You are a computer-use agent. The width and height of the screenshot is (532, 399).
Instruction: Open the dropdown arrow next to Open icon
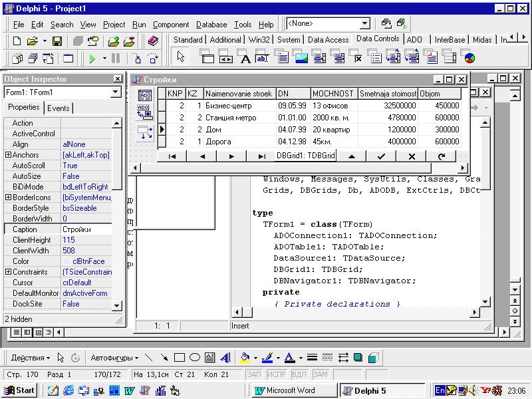click(45, 41)
